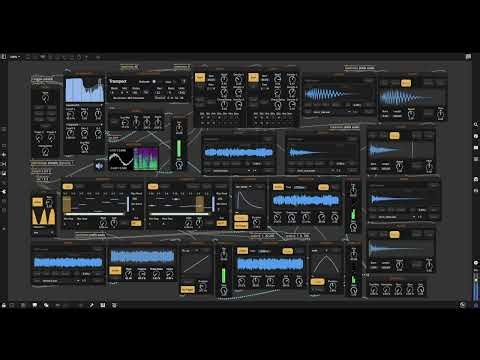Click the knob above the green meter near the spectrum analyzer
This screenshot has height=360, width=480.
pyautogui.click(x=179, y=128)
